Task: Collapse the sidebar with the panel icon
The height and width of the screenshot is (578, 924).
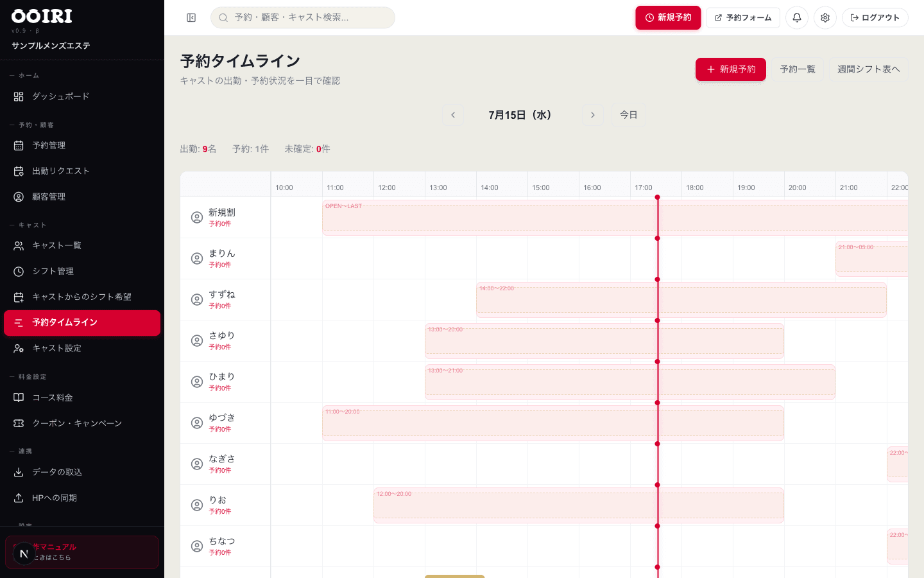Action: pyautogui.click(x=191, y=18)
